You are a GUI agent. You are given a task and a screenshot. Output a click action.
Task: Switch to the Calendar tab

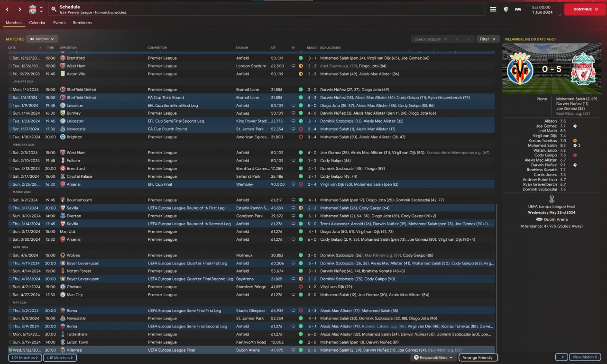[x=37, y=23]
